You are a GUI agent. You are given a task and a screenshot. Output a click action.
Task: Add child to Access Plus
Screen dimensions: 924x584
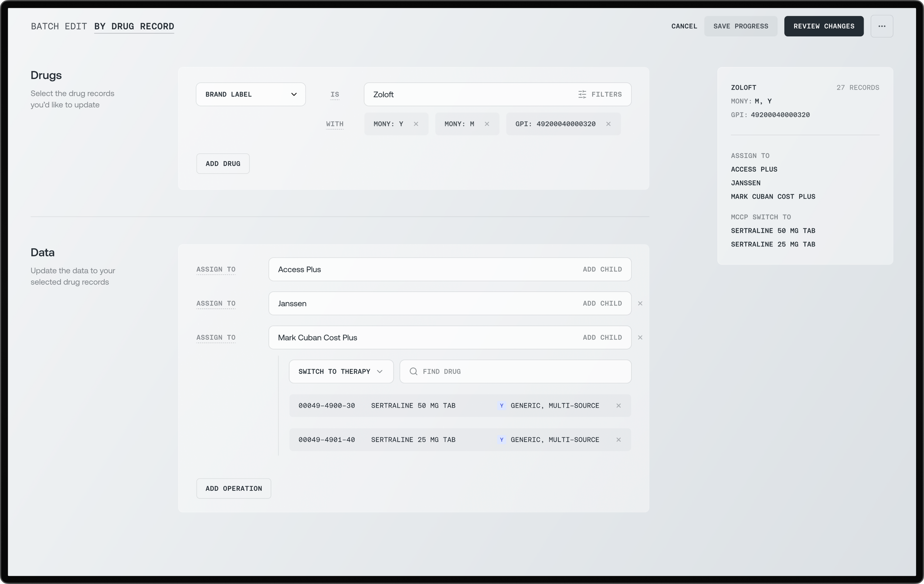tap(602, 270)
